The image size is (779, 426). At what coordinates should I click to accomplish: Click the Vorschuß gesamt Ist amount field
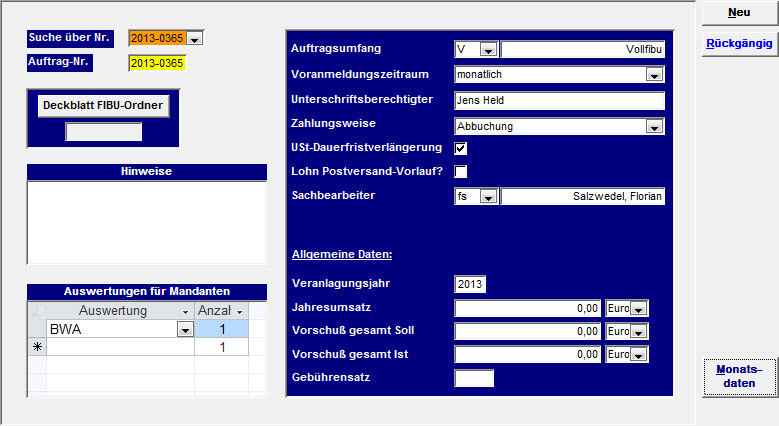[528, 354]
